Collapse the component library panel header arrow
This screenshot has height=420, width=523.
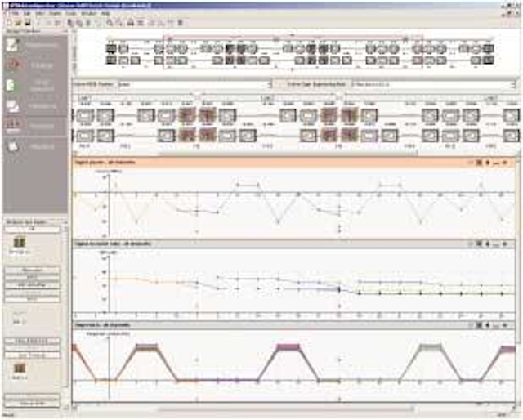(65, 222)
